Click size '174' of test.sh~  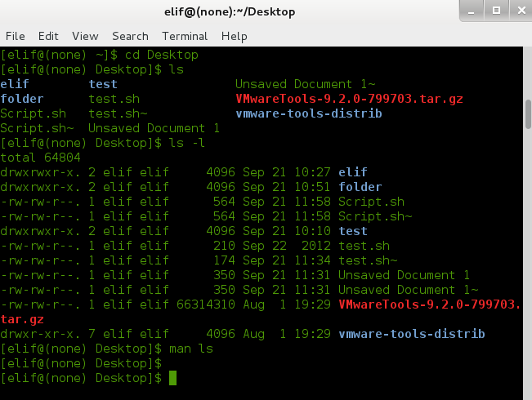tap(224, 260)
